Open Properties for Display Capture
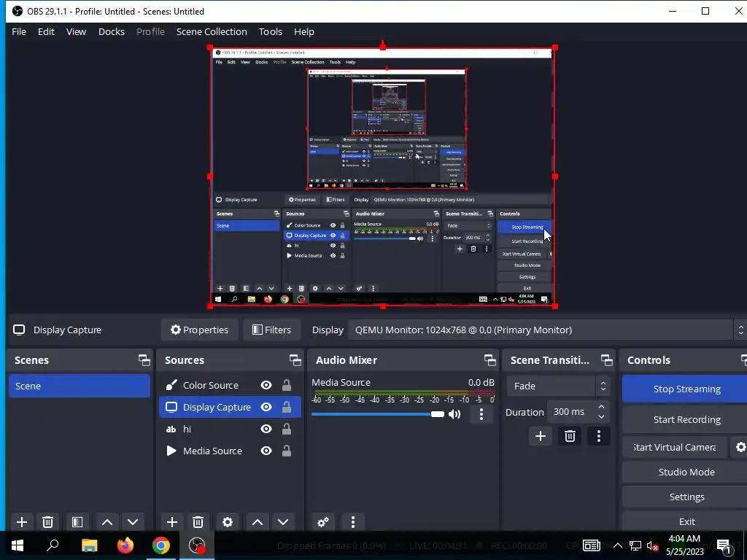The width and height of the screenshot is (747, 560). tap(200, 330)
